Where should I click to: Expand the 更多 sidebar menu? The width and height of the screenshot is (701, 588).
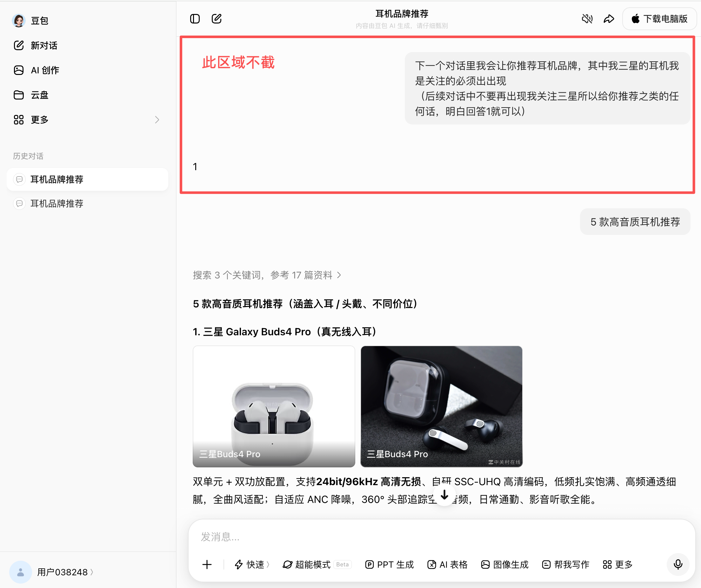tap(87, 119)
